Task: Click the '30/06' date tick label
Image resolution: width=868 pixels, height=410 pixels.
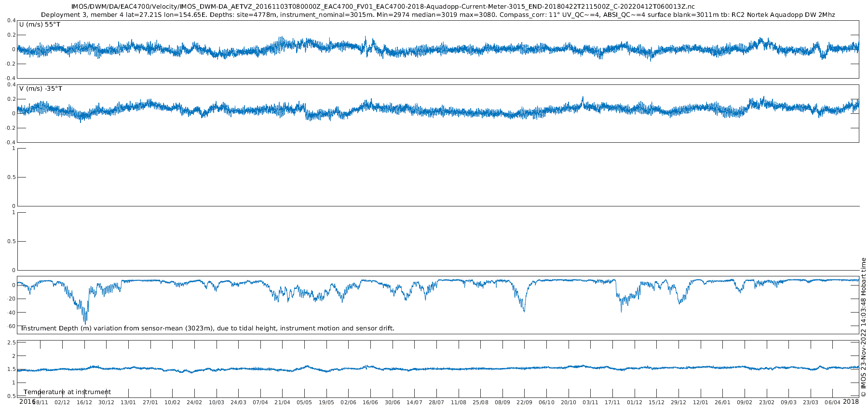Action: 393,403
